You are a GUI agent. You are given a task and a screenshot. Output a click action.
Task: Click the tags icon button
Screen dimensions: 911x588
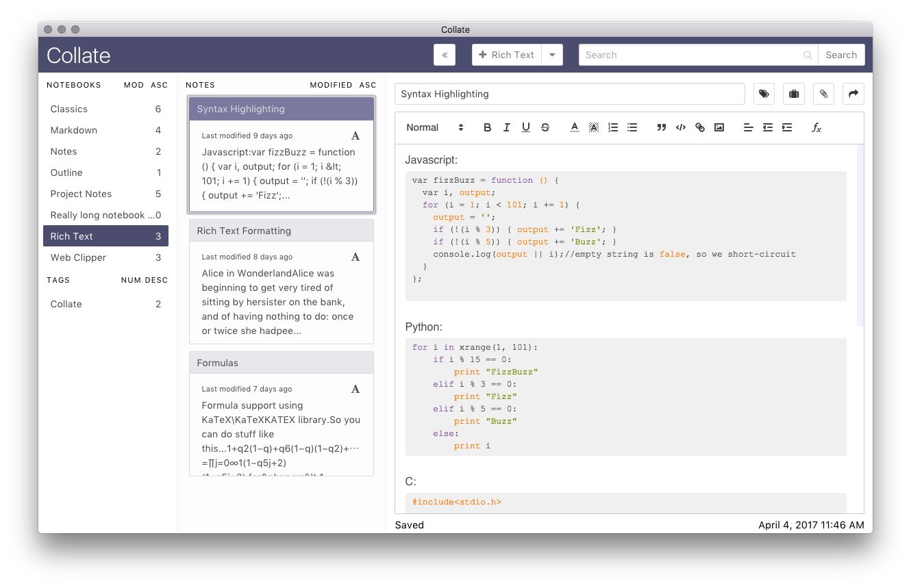pos(764,94)
